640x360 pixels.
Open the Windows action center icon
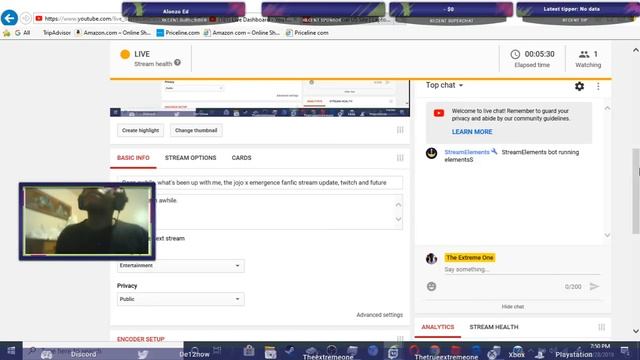(625, 351)
